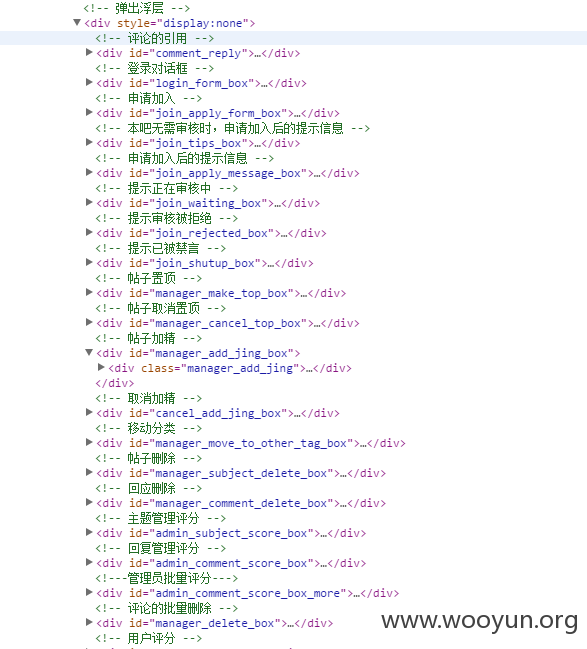Click the div id="join_shutup_box" element row
Viewport: 587px width, 649px height.
pyautogui.click(x=204, y=263)
